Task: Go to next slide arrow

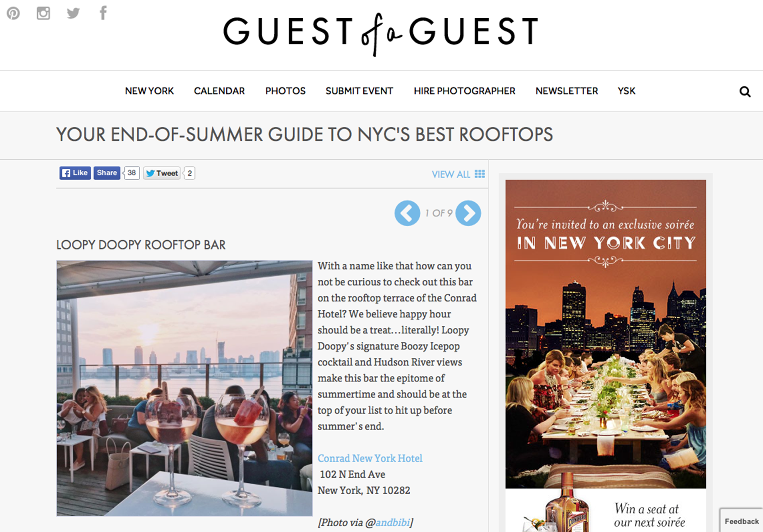Action: [x=468, y=213]
